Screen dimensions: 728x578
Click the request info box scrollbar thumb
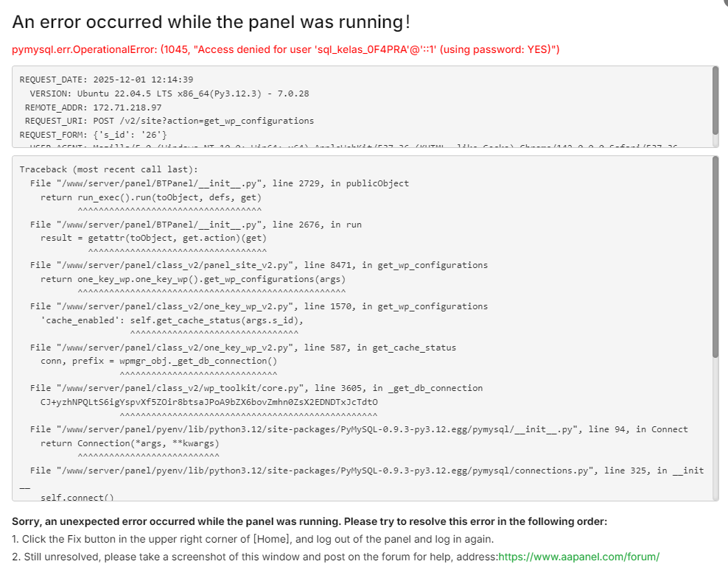click(x=715, y=99)
